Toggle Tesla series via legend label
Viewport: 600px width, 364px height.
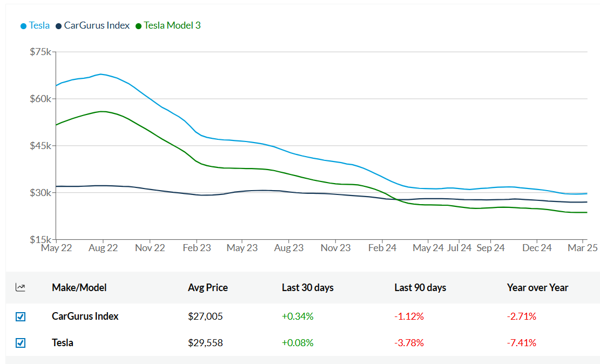[39, 25]
